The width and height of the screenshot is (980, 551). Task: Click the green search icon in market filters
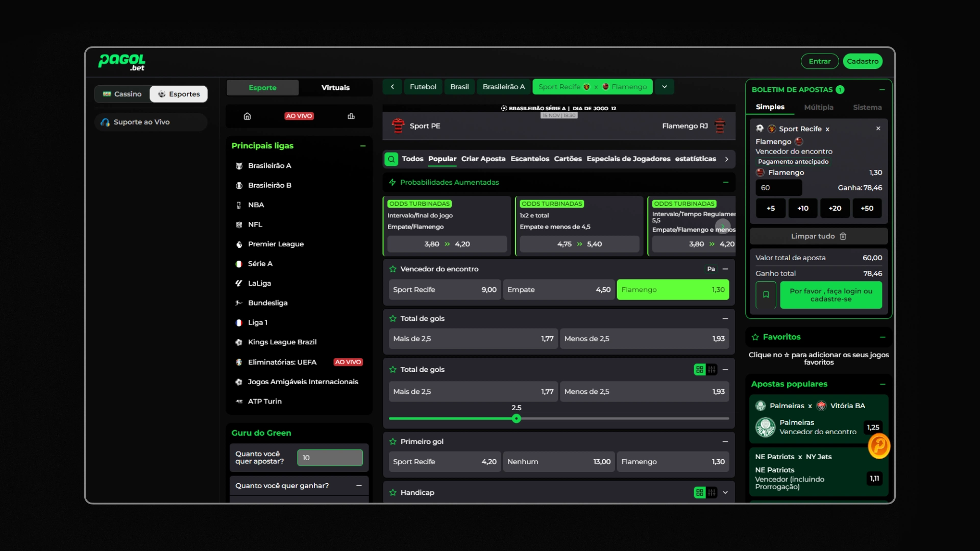tap(391, 159)
